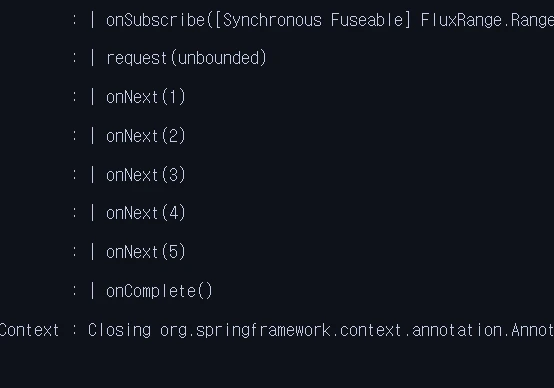Click the FluxRange.Range text

click(487, 20)
